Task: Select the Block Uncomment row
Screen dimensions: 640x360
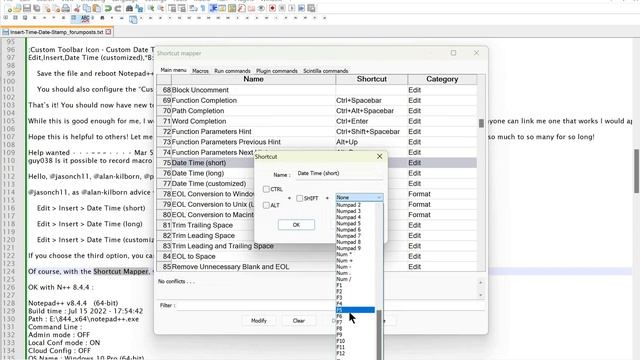Action: [317, 90]
